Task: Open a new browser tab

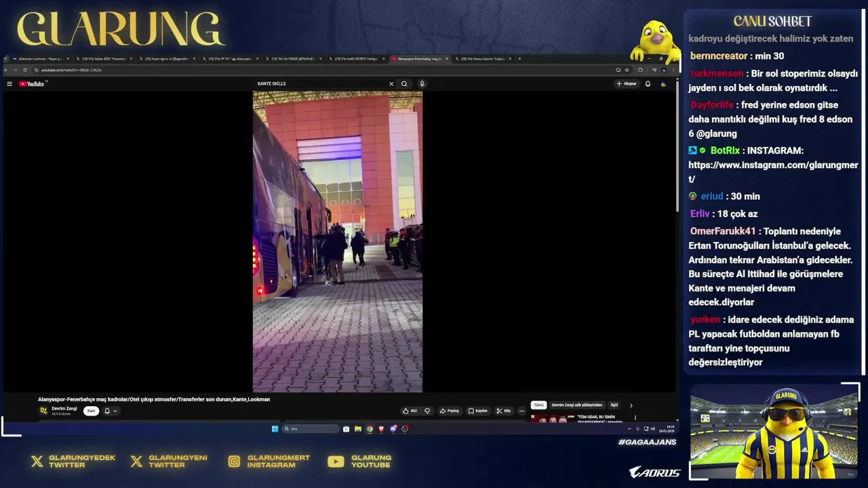Action: click(x=519, y=59)
